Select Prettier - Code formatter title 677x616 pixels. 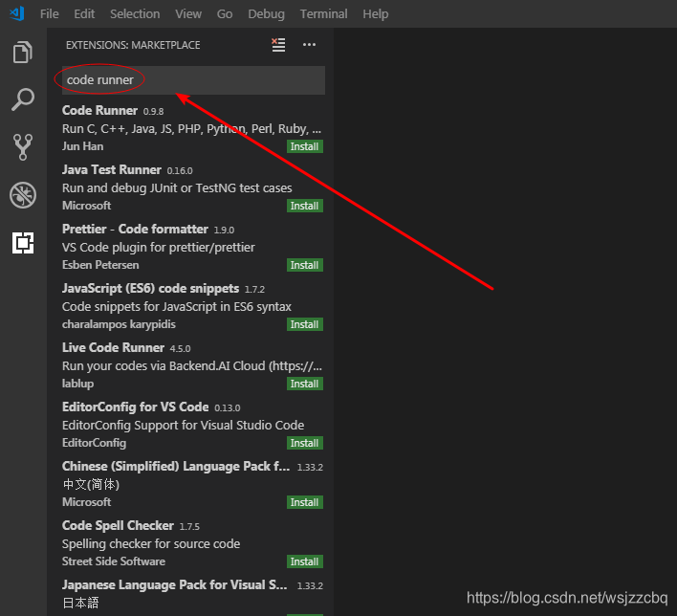[135, 229]
